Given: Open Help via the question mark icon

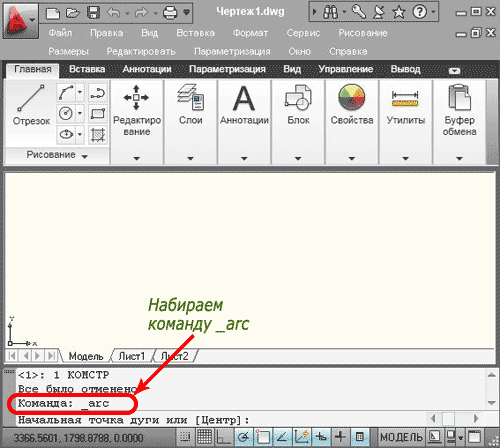Looking at the screenshot, I should (419, 13).
